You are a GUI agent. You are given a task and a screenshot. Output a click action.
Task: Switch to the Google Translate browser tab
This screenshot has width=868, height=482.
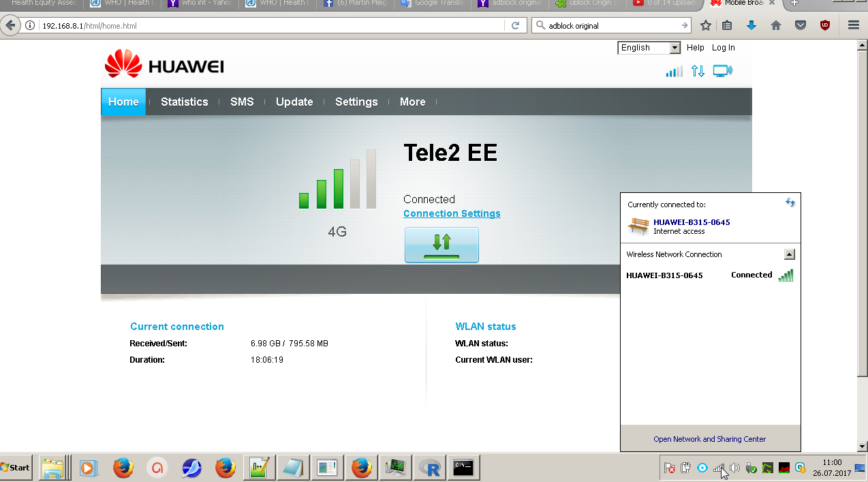coord(431,3)
